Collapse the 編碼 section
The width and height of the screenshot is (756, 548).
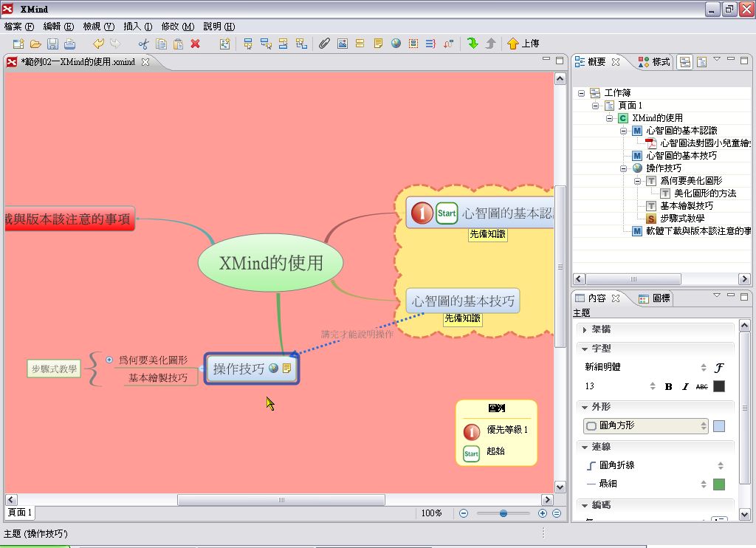585,505
